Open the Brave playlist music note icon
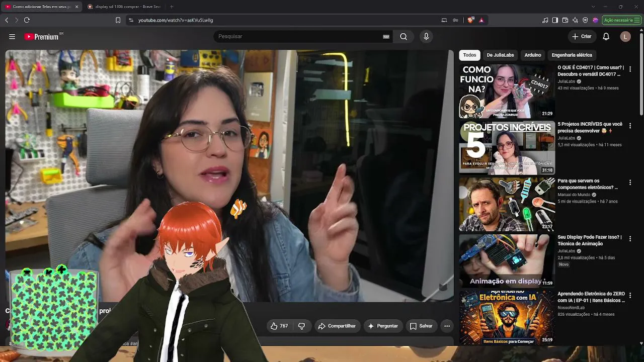Image resolution: width=644 pixels, height=362 pixels. (x=545, y=20)
